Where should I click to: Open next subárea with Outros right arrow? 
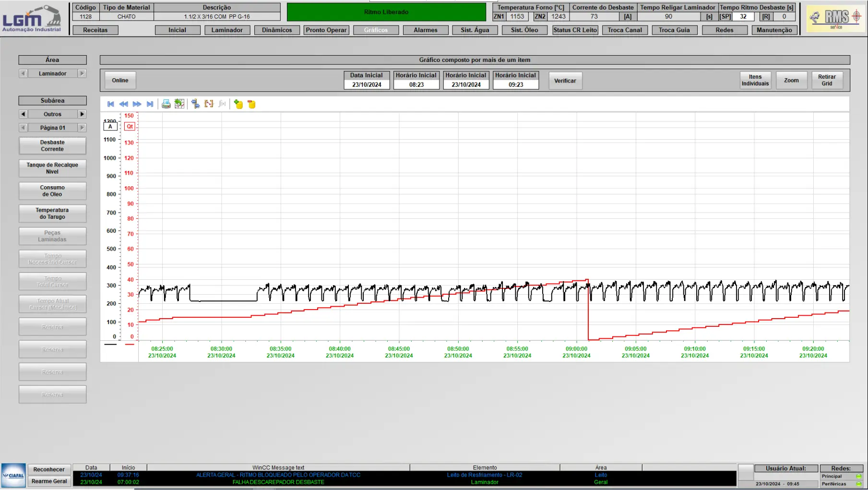82,114
